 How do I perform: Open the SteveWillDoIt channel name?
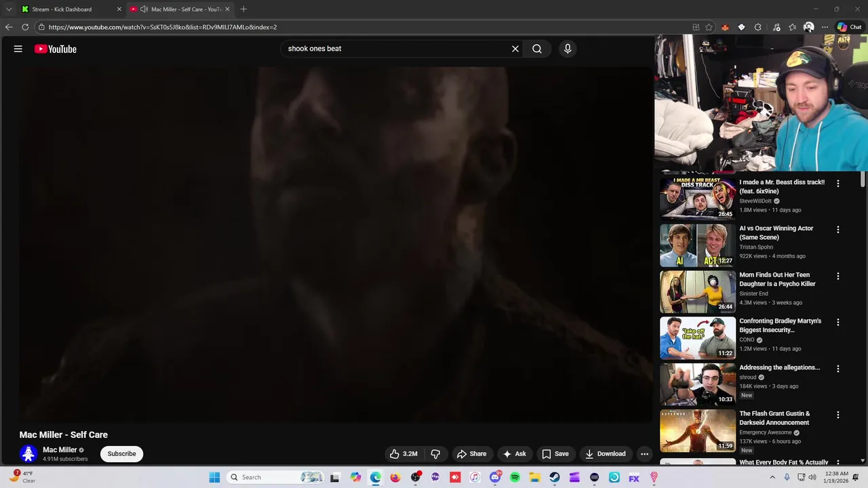tap(755, 201)
